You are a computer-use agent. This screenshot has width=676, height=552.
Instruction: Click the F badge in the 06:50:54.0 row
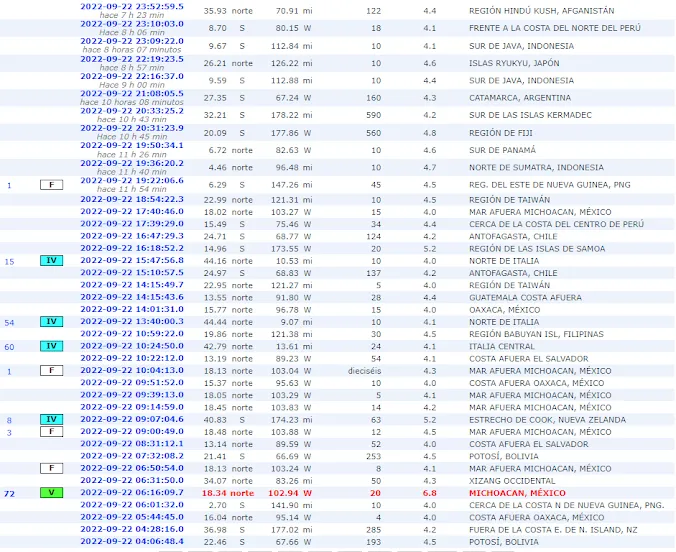[51, 468]
